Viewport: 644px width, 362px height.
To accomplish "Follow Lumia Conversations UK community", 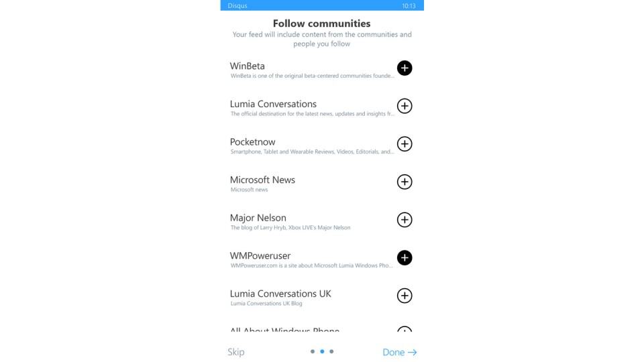I will pos(405,296).
